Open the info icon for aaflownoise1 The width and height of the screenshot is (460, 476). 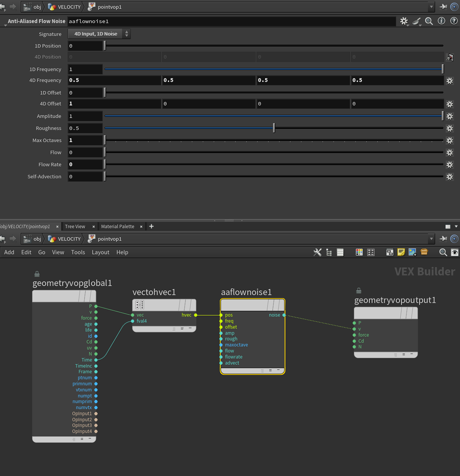coord(442,21)
